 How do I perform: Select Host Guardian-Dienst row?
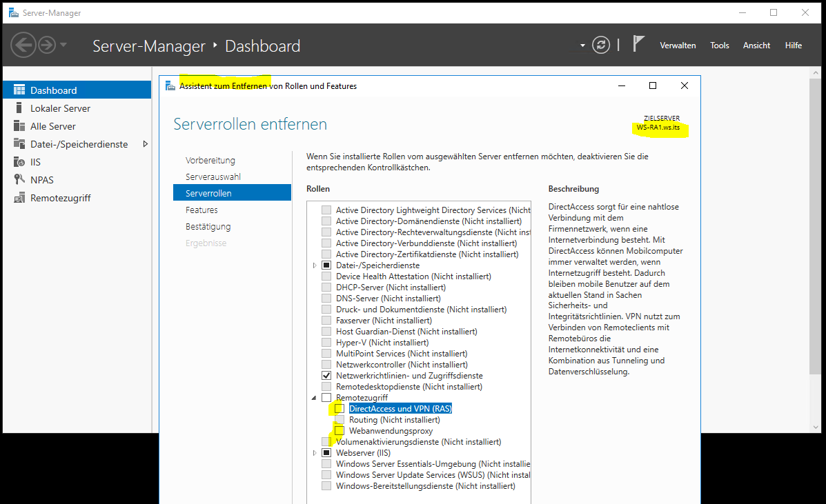tap(406, 332)
